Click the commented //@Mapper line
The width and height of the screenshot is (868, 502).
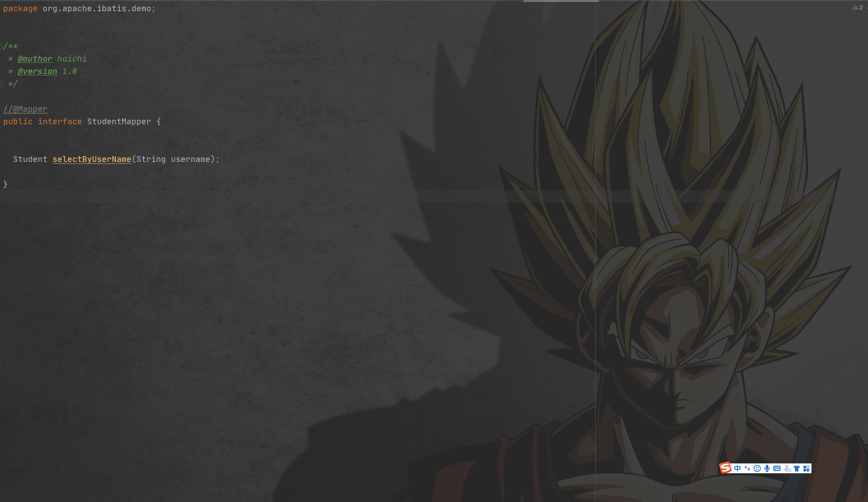(25, 109)
